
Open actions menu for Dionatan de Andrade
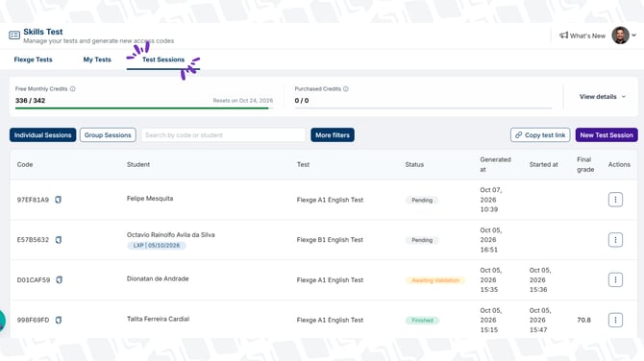click(x=615, y=279)
